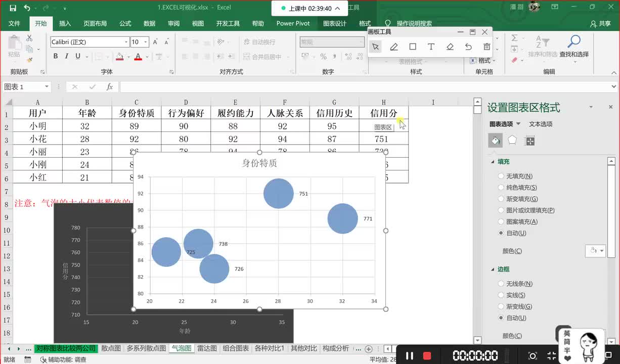Click the Font Color red A icon
Viewport: 620px width, 364px height.
[138, 57]
